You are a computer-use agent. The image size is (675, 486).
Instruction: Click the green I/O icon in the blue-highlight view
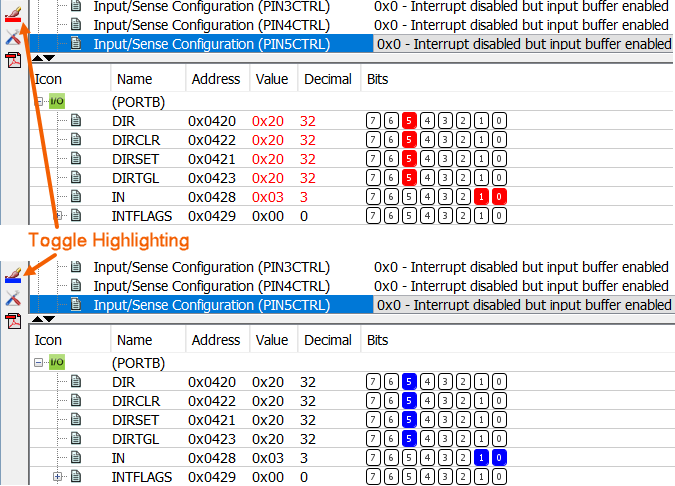click(56, 362)
